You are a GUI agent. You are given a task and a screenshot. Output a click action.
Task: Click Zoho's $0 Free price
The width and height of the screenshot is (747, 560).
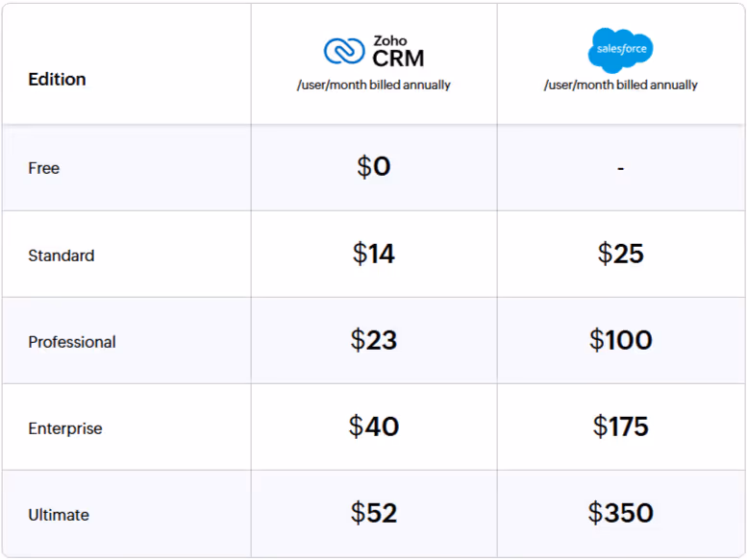(374, 166)
